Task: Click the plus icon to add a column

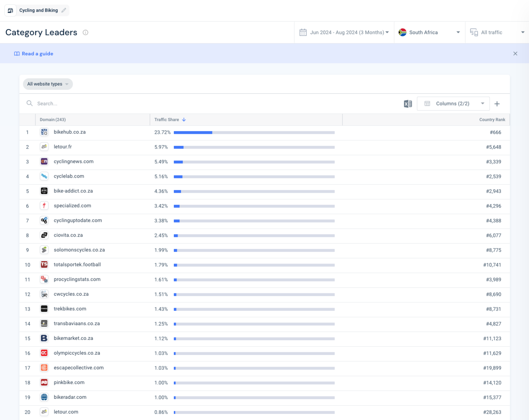Action: 497,104
